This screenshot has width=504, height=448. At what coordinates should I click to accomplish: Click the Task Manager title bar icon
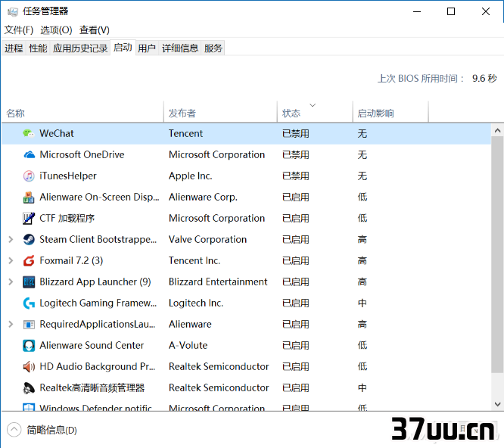coord(13,12)
